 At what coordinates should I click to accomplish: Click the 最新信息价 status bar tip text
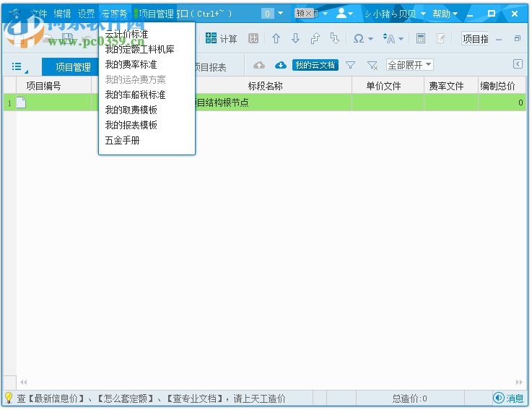coord(56,398)
